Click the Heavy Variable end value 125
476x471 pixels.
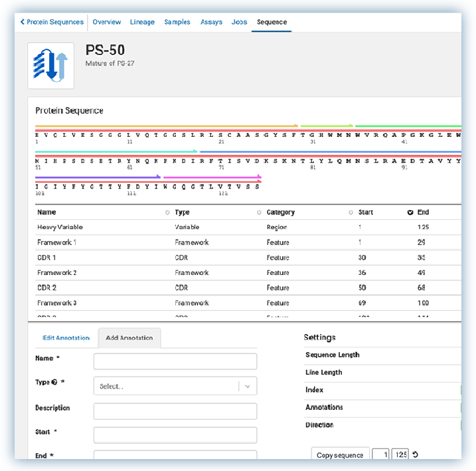pos(423,227)
